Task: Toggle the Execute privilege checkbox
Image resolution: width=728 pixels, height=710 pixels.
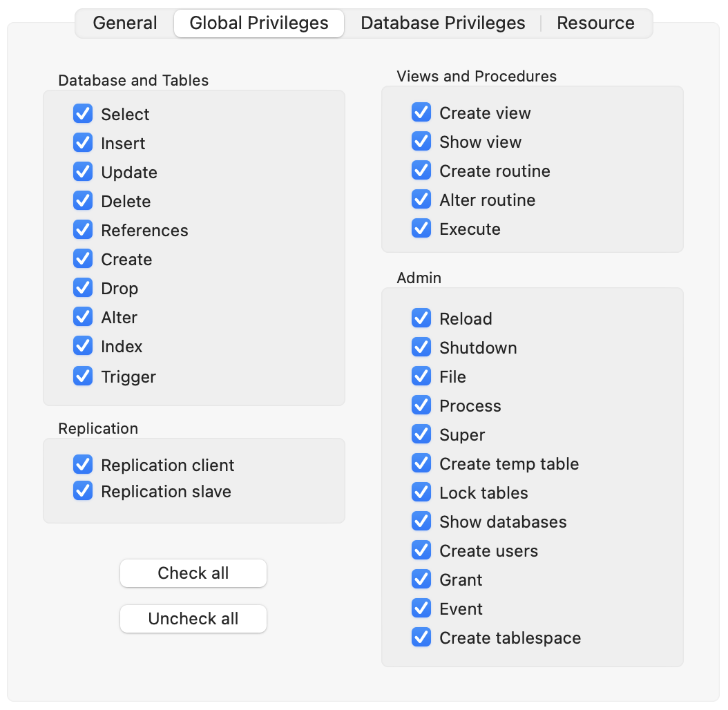Action: point(421,229)
